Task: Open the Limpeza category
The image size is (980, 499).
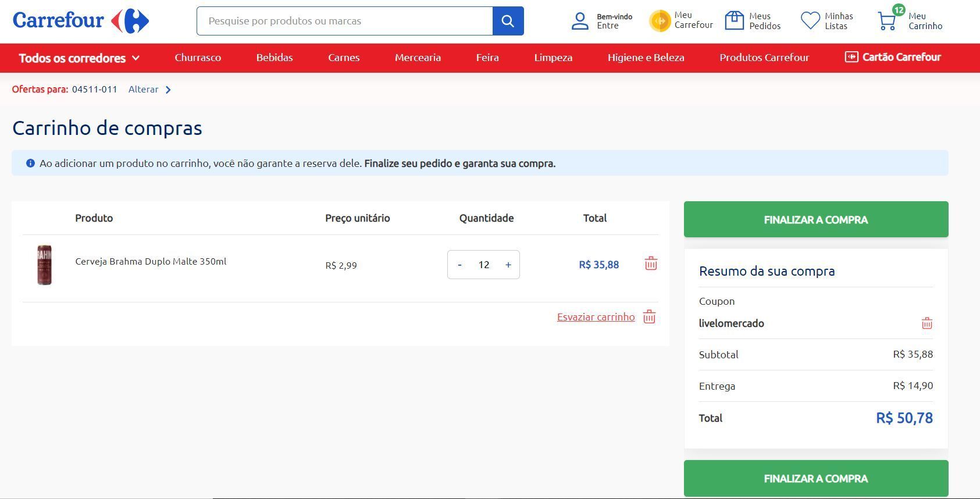Action: click(x=553, y=58)
